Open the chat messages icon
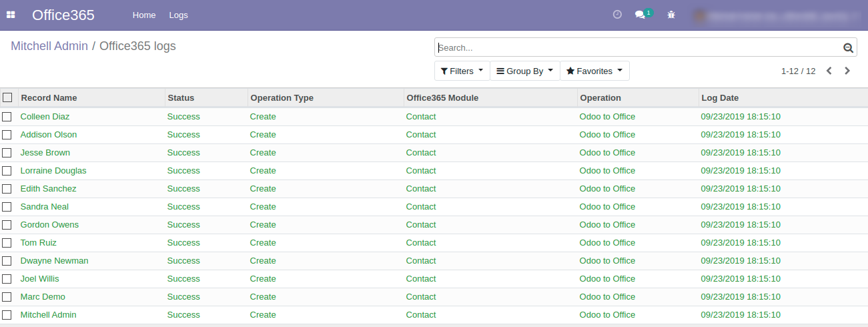This screenshot has height=327, width=868. (x=640, y=15)
